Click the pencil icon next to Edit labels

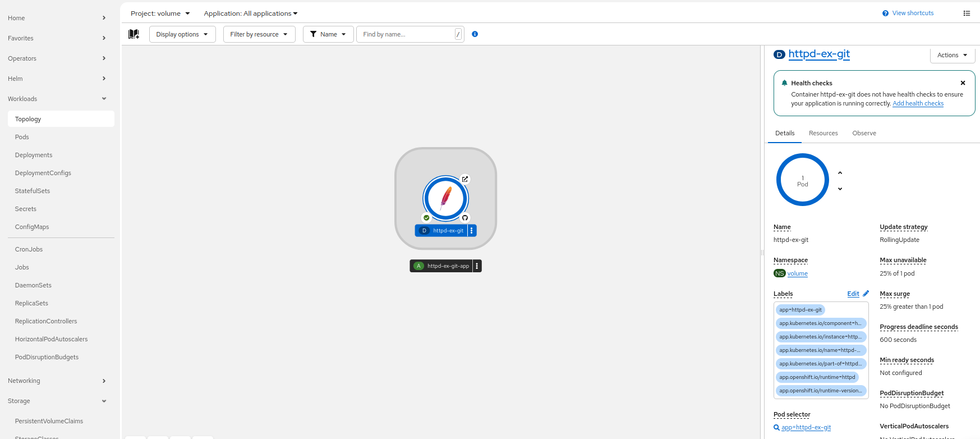[x=866, y=294]
